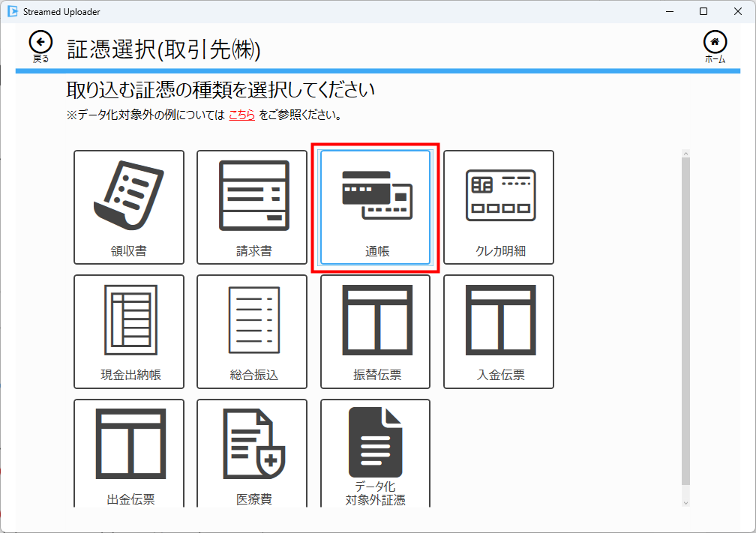The height and width of the screenshot is (533, 756).
Task: Minimize the Streamed Uploader window
Action: point(669,11)
